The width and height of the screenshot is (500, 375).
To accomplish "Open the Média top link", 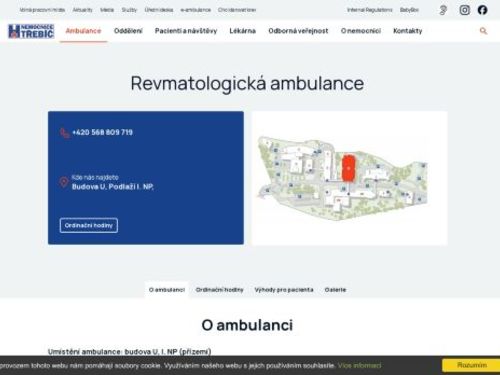I will click(x=107, y=10).
